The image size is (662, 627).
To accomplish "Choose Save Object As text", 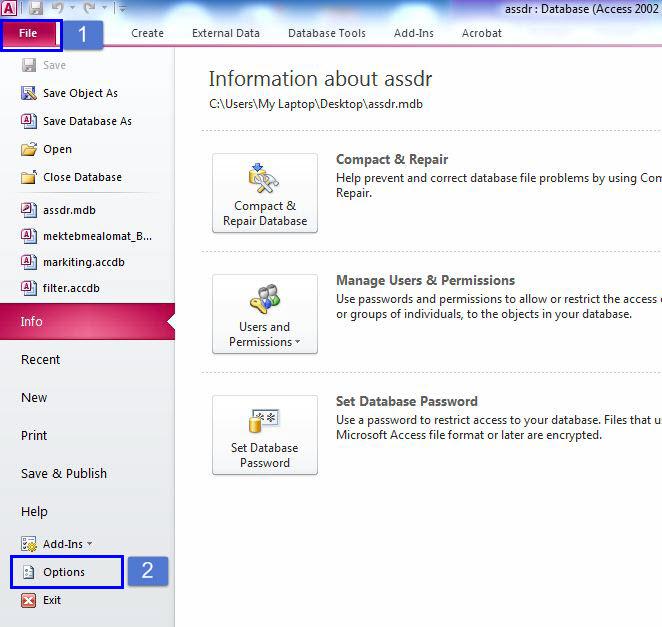I will (80, 93).
